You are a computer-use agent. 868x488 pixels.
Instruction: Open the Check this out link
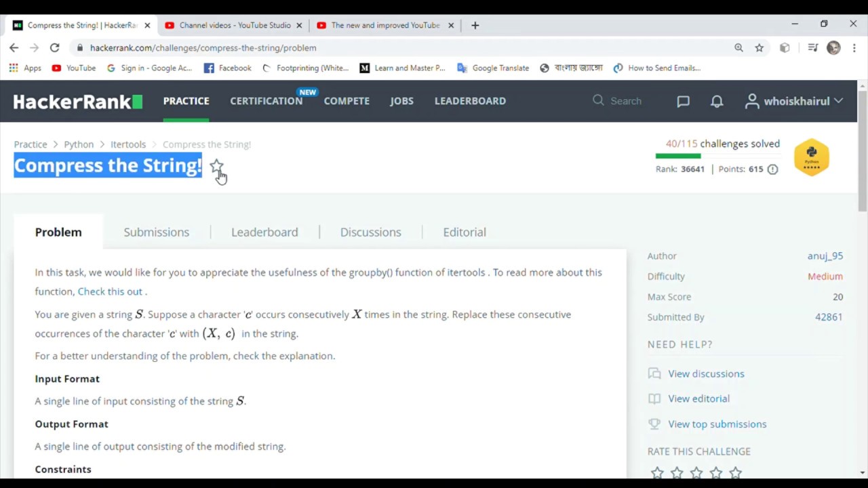pyautogui.click(x=110, y=291)
